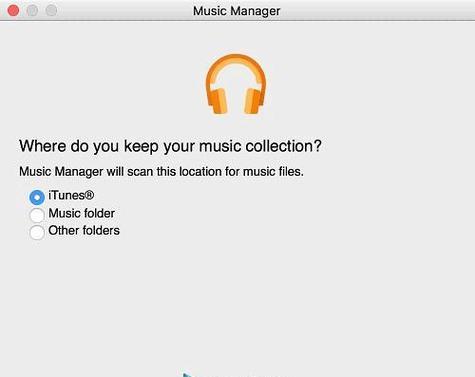Click the Music Manager window title
The height and width of the screenshot is (377, 475).
(x=237, y=11)
